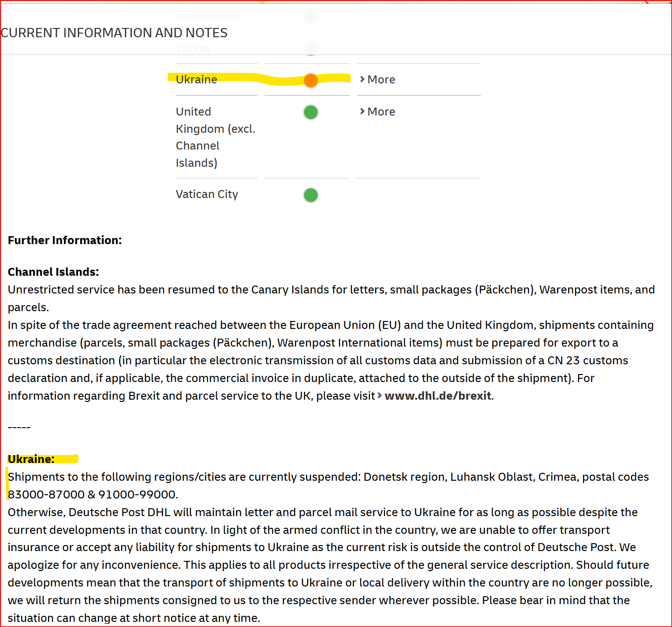The image size is (672, 627).
Task: Expand the More chevron in United Kingdom row
Action: 362,112
